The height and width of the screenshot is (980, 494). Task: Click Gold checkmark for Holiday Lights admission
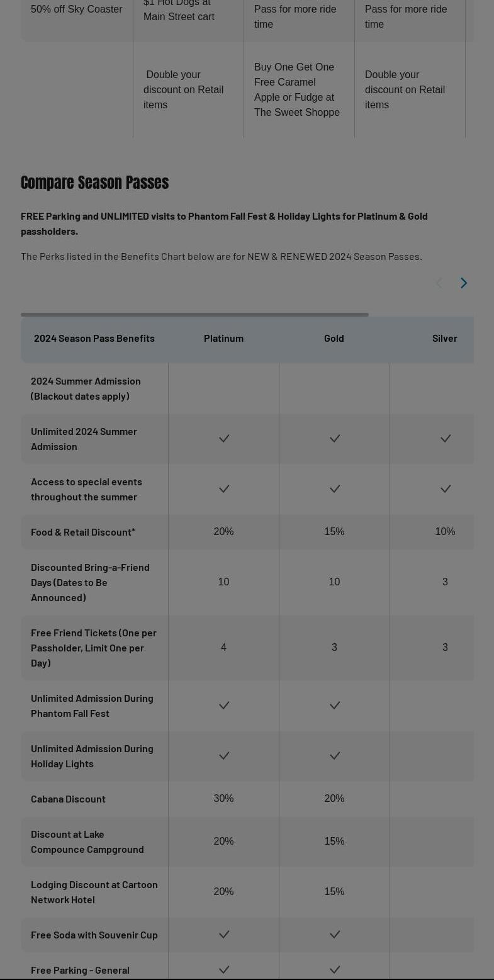point(334,756)
